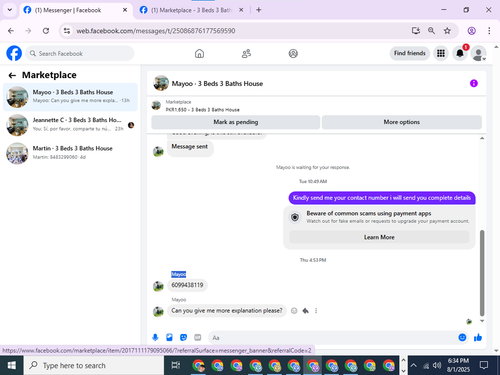Open Task View on the taskbar

click(176, 365)
